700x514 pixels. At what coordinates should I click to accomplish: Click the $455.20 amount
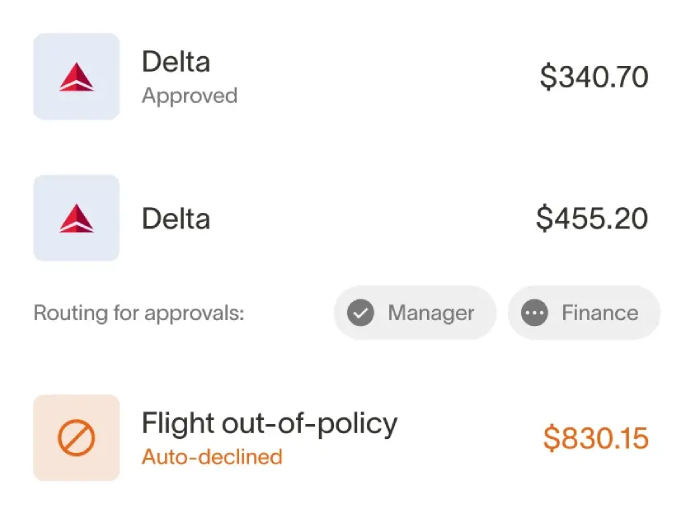pos(592,218)
